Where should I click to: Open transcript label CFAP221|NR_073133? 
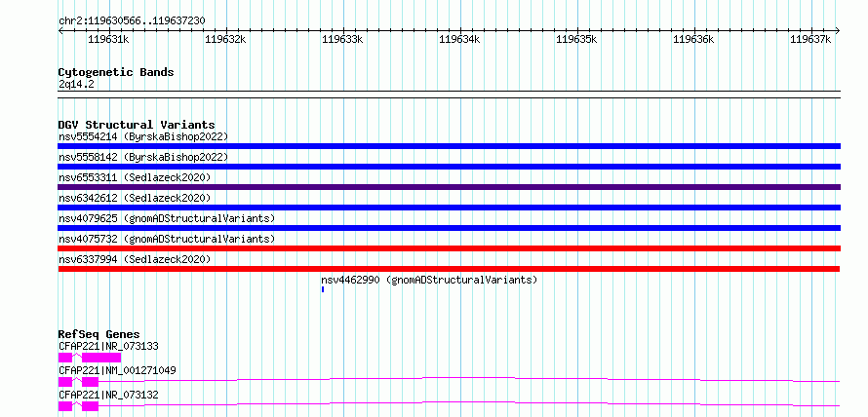coord(108,346)
